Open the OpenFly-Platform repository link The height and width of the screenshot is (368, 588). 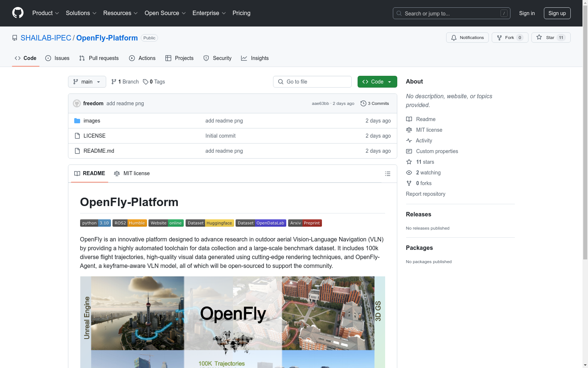point(107,38)
